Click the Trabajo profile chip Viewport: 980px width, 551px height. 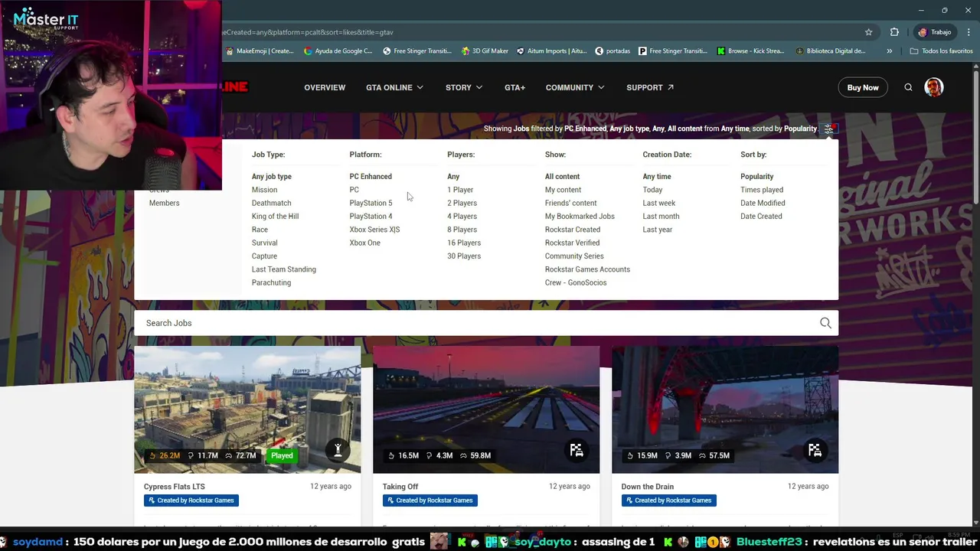(x=934, y=32)
